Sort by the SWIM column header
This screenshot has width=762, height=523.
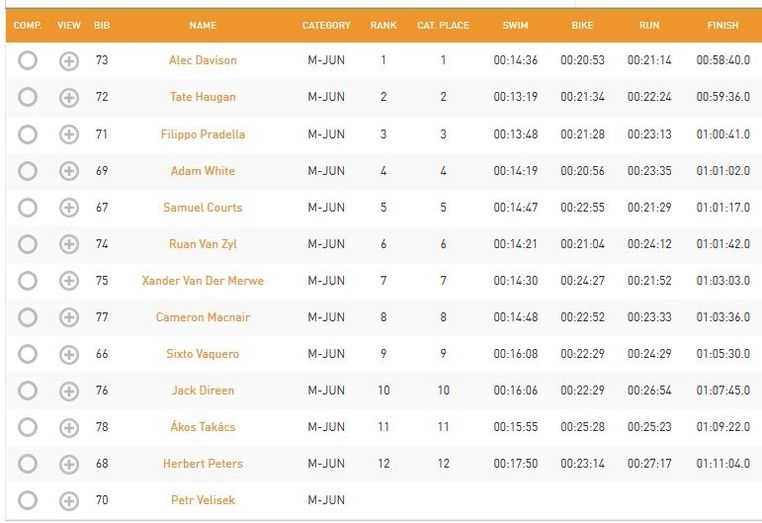tap(516, 25)
